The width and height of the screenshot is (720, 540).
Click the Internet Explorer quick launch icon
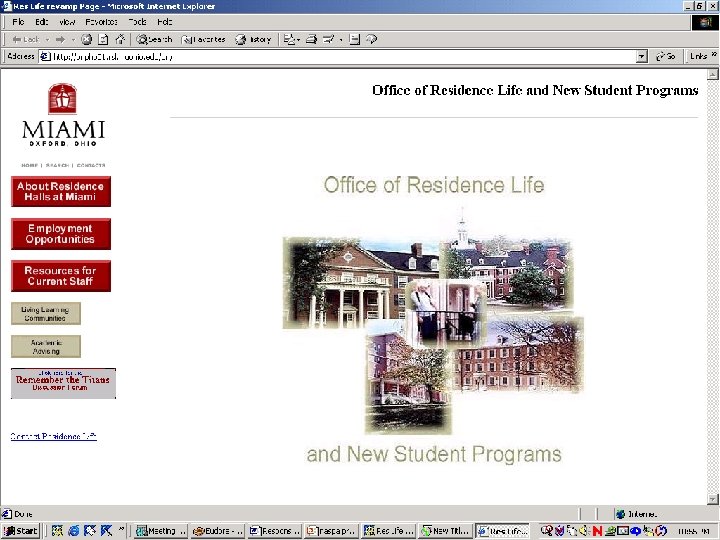click(73, 531)
